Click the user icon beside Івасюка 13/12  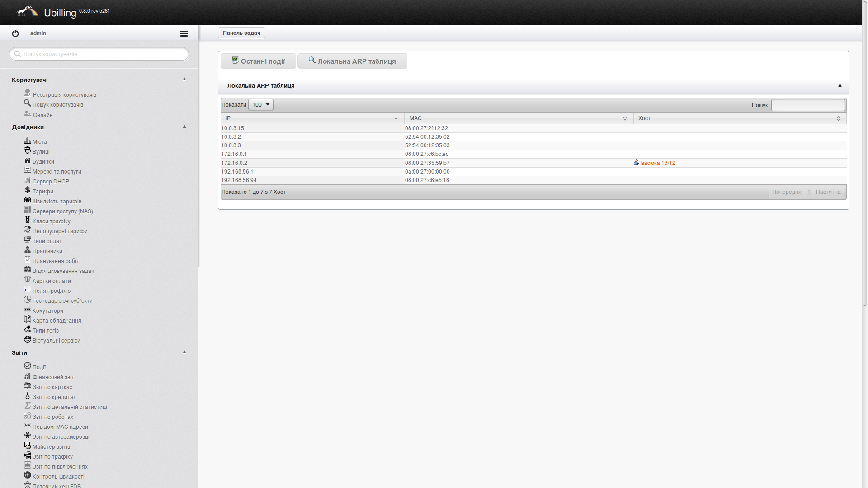pyautogui.click(x=636, y=163)
